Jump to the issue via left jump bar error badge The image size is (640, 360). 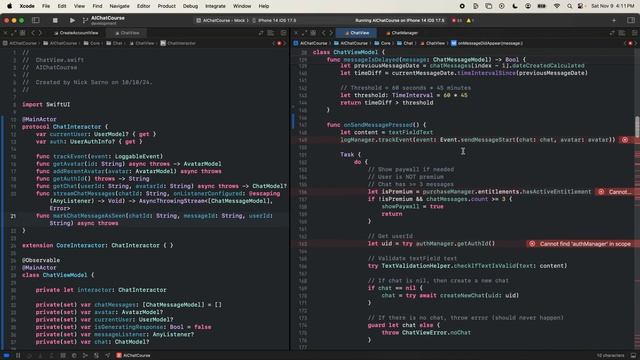coord(280,43)
